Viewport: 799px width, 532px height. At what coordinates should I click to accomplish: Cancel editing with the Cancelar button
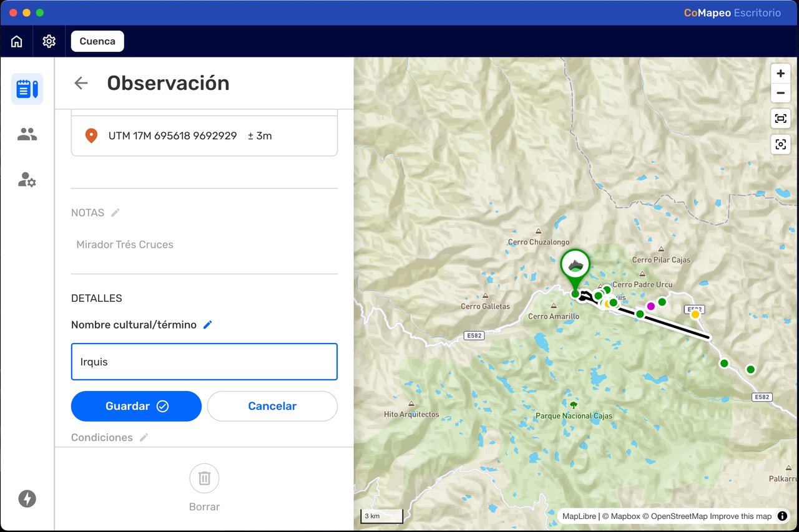(x=272, y=406)
